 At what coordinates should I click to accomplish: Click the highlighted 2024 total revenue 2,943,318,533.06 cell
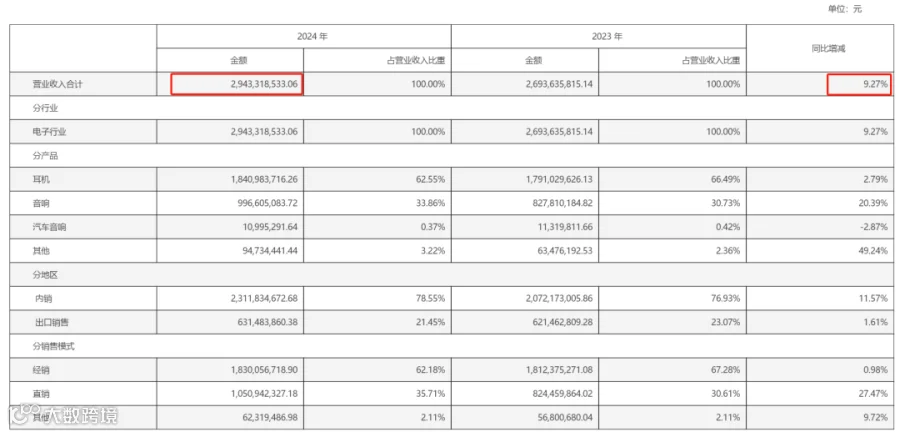237,84
